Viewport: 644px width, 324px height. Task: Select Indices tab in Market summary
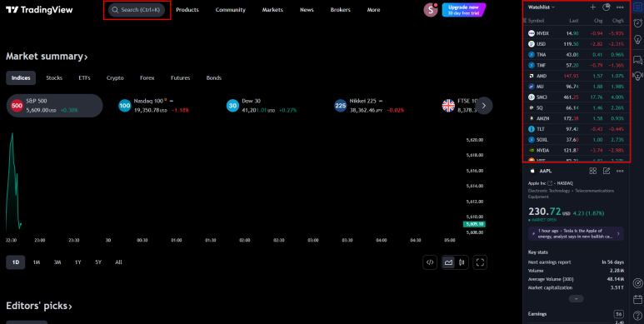[21, 78]
